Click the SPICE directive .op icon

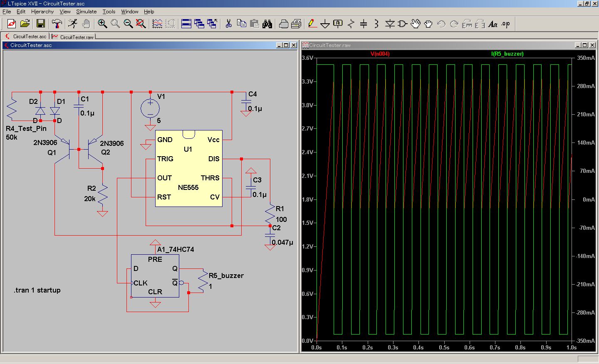tap(505, 24)
